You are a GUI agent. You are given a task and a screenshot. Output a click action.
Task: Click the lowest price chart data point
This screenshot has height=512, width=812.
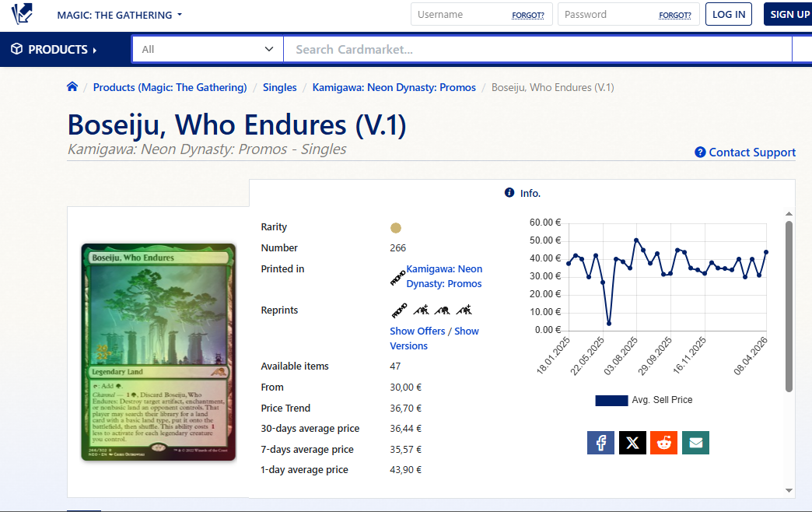pos(609,324)
